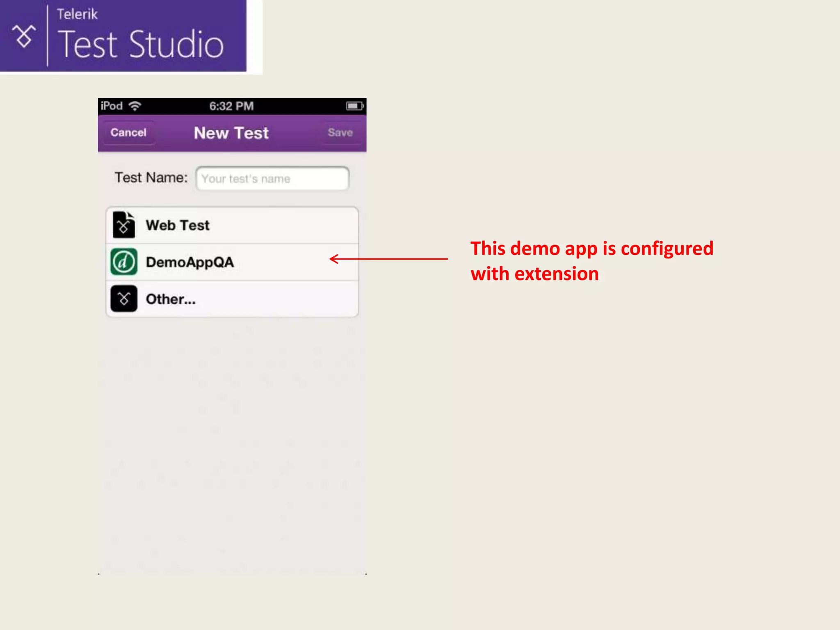
Task: Tap the Cancel button
Action: tap(128, 132)
